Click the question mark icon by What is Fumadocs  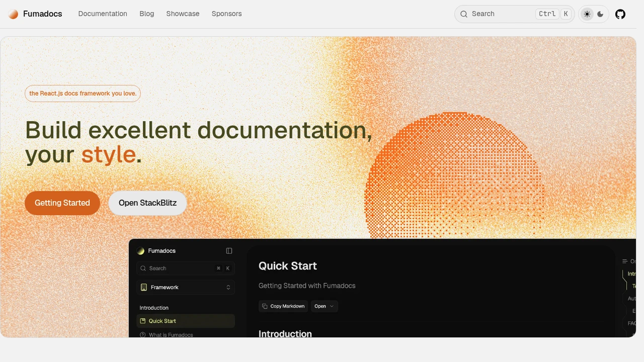[143, 335]
